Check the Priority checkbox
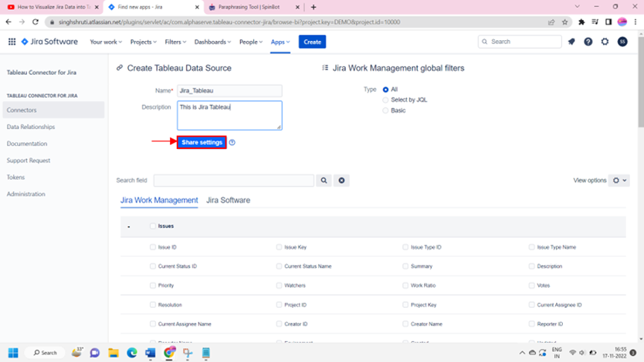This screenshot has height=362, width=644. pyautogui.click(x=153, y=286)
